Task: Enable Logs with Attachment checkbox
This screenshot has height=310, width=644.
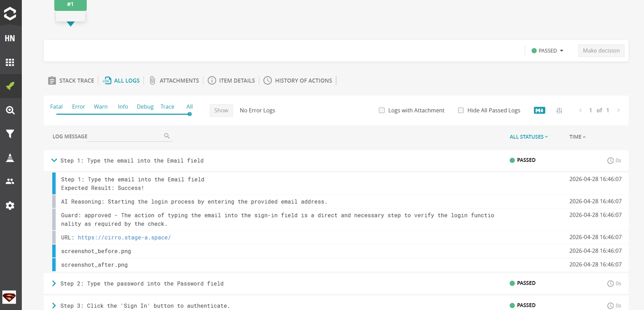Action: 382,110
